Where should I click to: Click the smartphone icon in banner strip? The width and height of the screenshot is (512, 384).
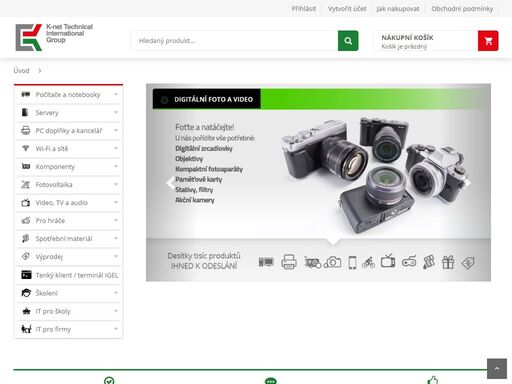pyautogui.click(x=352, y=262)
